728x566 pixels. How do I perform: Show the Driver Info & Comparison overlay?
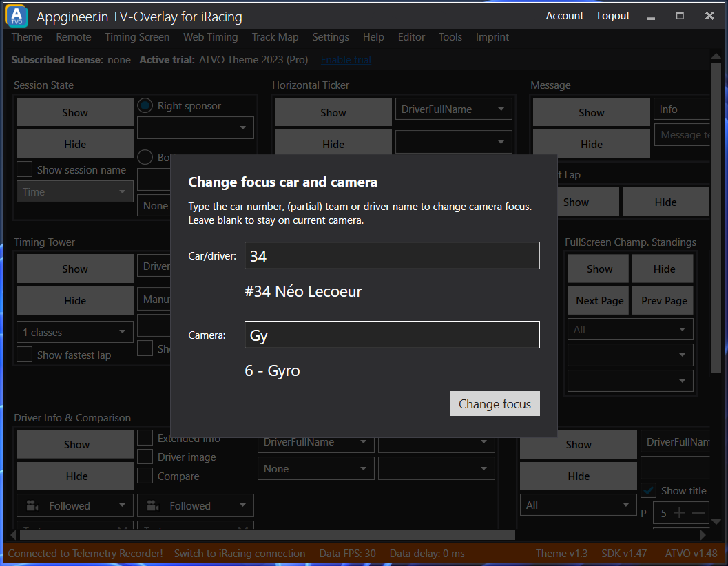[75, 444]
